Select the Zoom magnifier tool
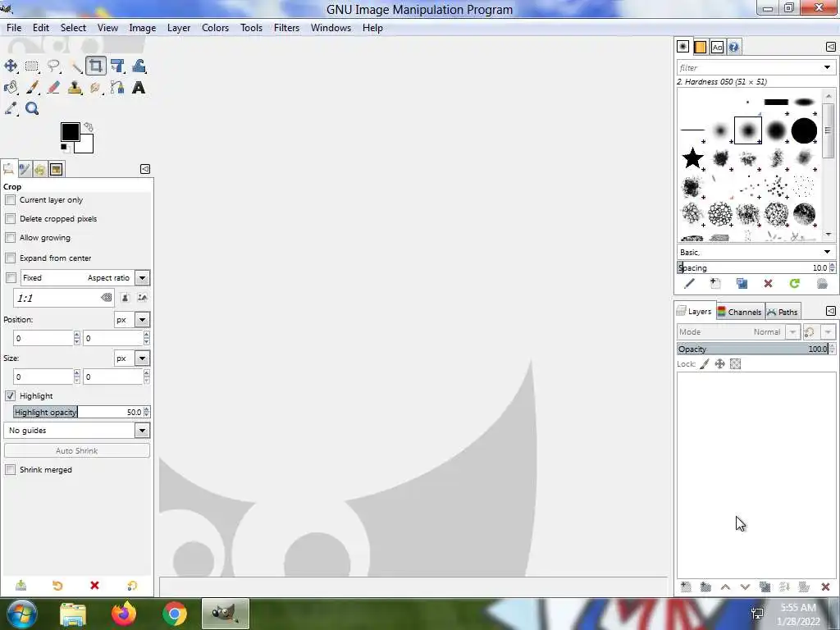This screenshot has width=840, height=630. 32,109
